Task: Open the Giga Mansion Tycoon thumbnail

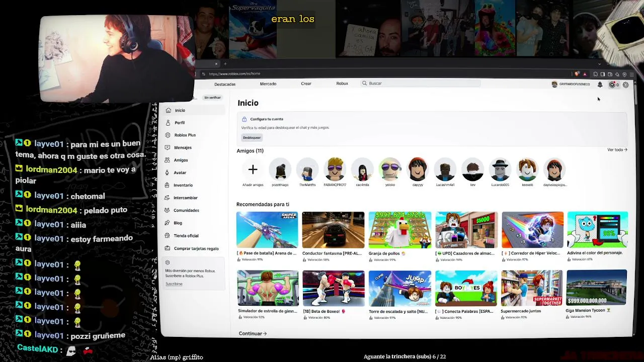Action: (597, 288)
